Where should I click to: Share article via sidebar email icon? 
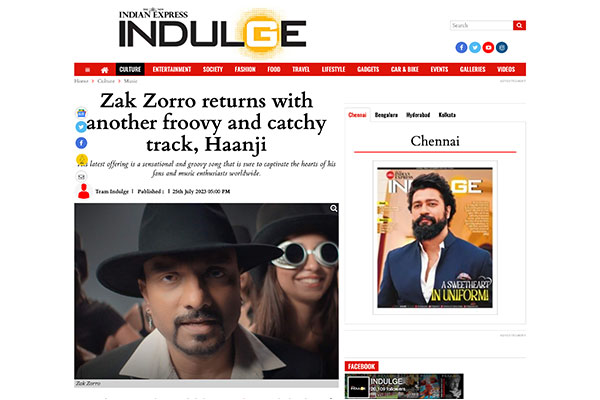pos(81,177)
